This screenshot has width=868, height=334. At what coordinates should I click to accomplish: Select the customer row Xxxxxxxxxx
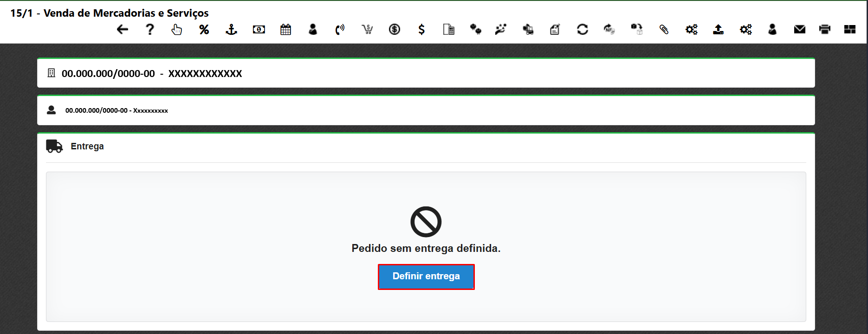(426, 110)
